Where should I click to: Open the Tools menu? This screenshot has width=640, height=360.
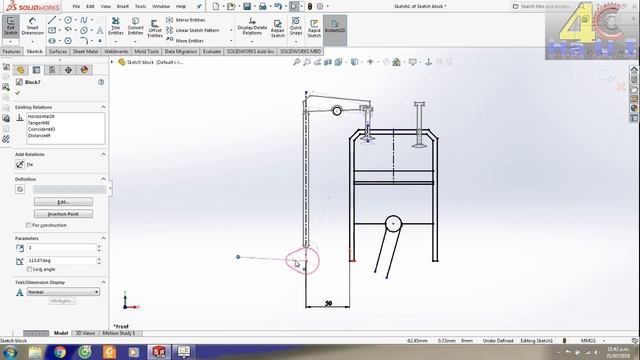point(140,6)
